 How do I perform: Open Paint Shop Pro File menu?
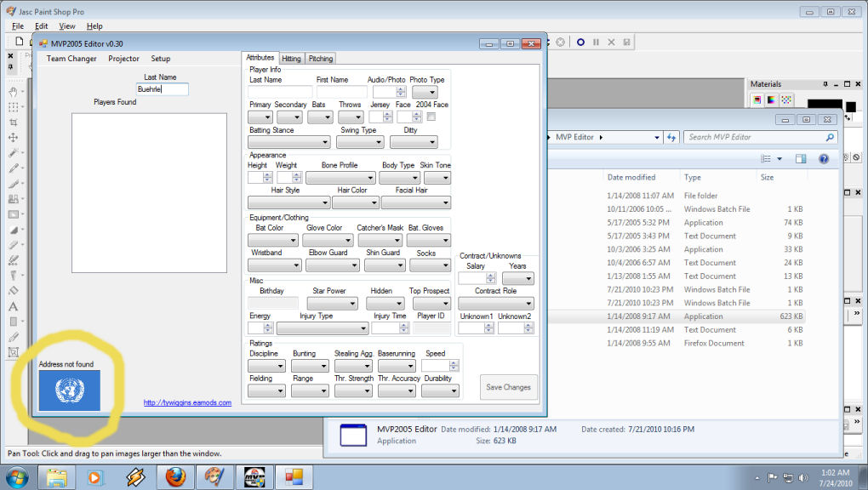pos(18,26)
